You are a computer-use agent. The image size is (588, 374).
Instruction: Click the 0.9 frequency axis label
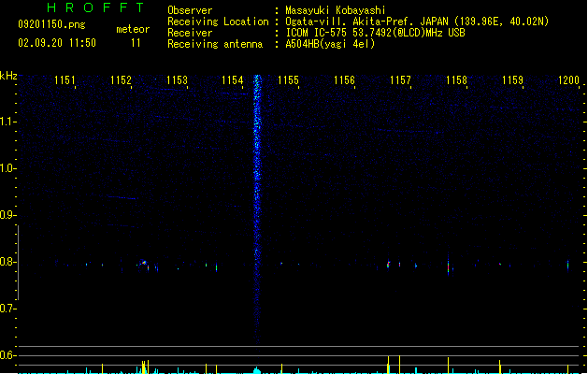tap(7, 215)
